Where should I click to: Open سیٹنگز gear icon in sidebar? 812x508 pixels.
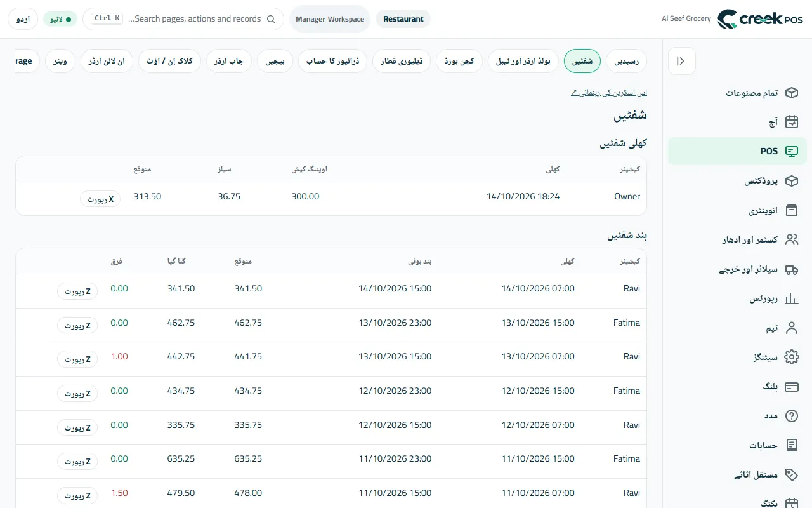[791, 357]
